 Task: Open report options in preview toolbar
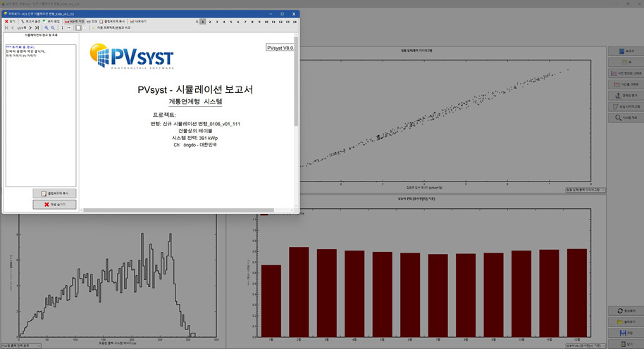(31, 21)
